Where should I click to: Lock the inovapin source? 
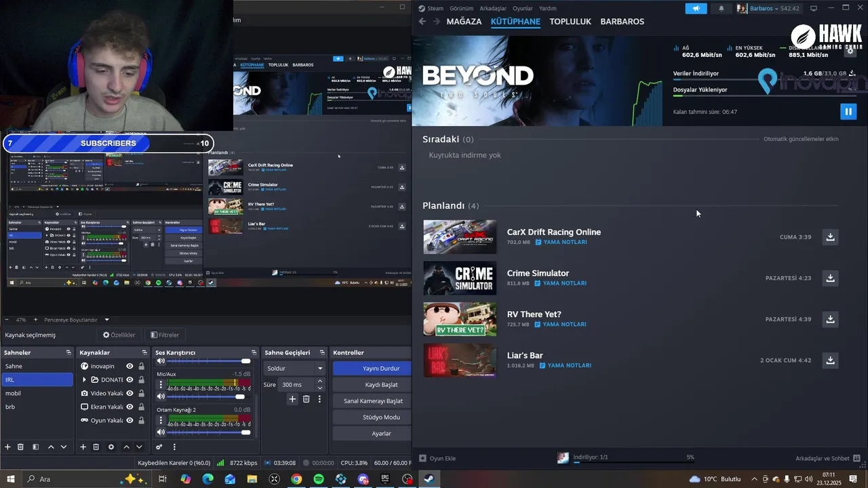point(141,366)
